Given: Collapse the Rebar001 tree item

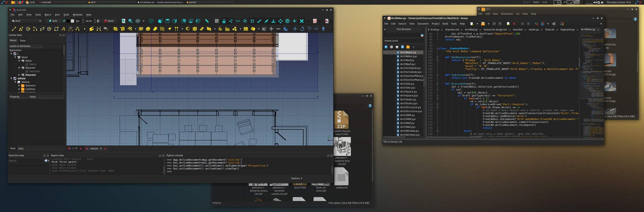Looking at the screenshot, I should [x=19, y=68].
